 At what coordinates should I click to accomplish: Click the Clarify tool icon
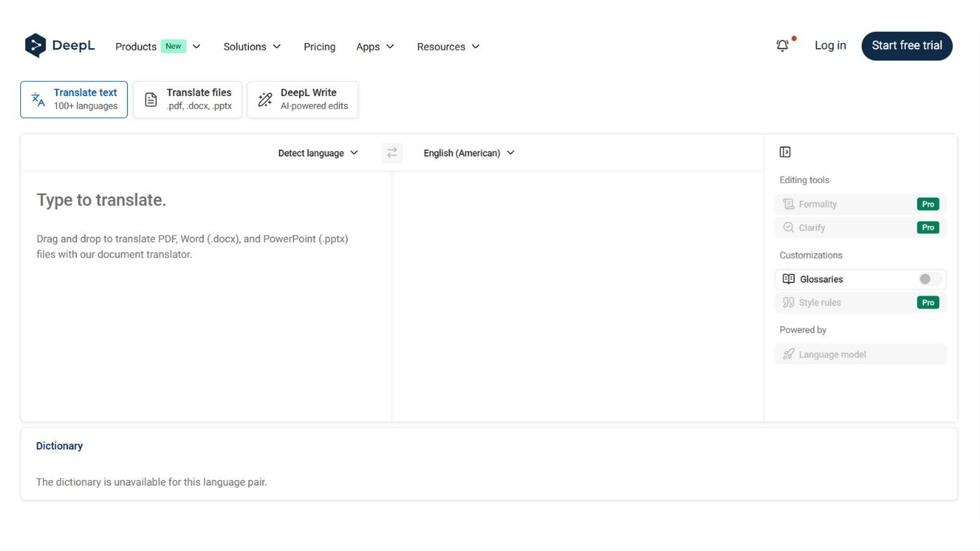pos(788,227)
